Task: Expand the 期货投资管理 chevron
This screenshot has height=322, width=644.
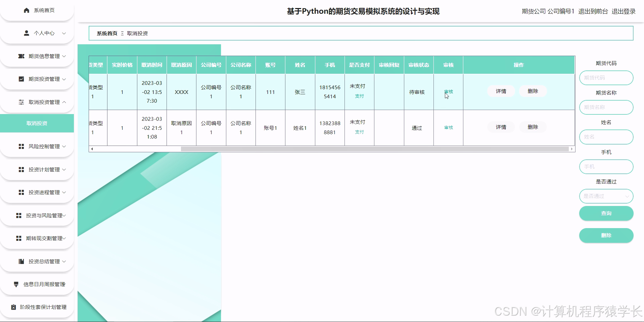Action: click(64, 79)
